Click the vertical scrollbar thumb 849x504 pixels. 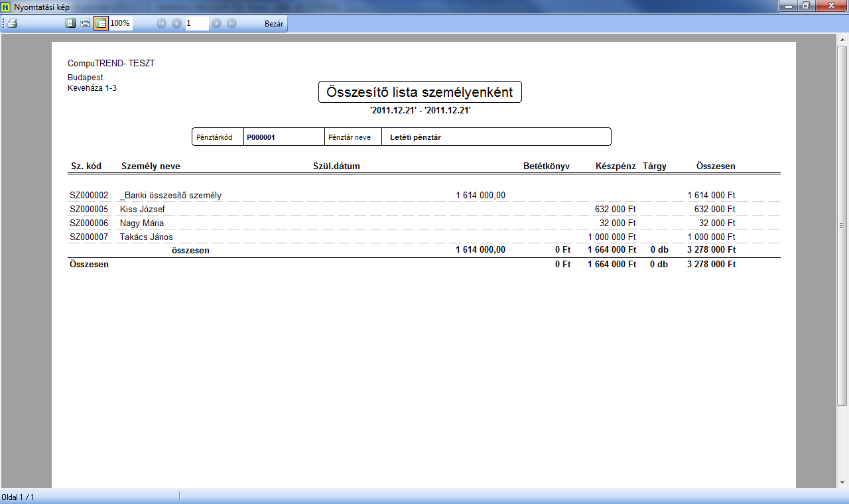click(842, 225)
